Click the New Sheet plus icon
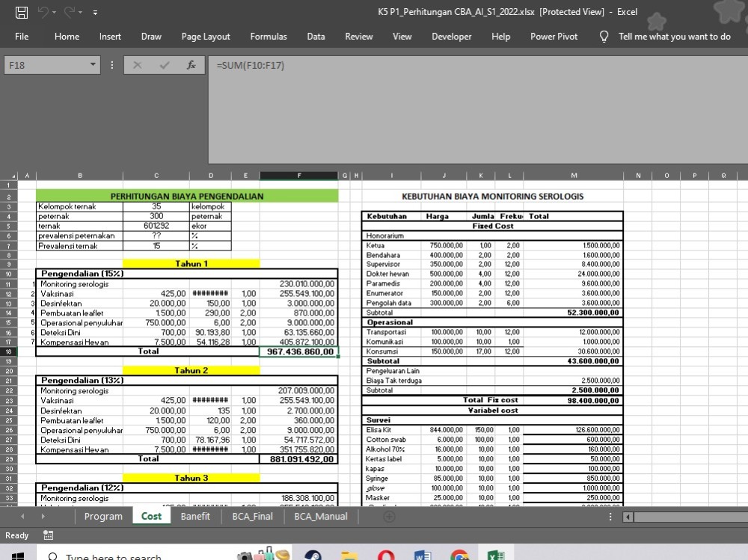This screenshot has height=560, width=748. 389,517
